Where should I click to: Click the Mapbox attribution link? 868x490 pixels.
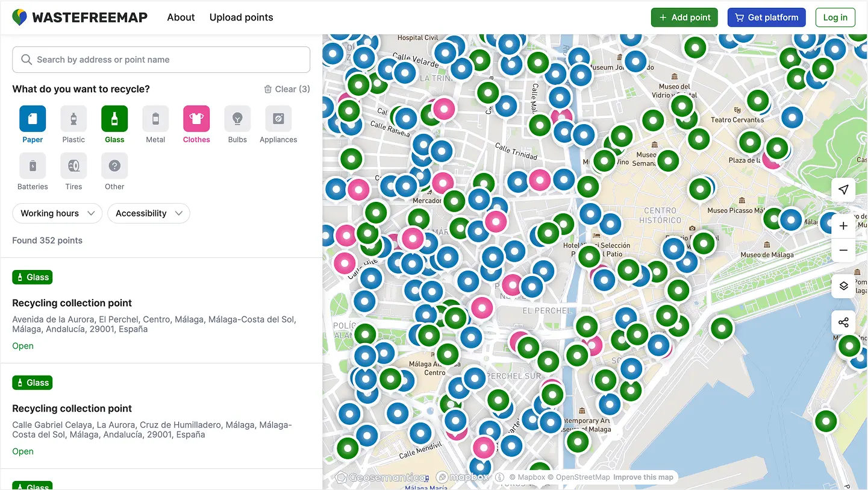click(527, 477)
